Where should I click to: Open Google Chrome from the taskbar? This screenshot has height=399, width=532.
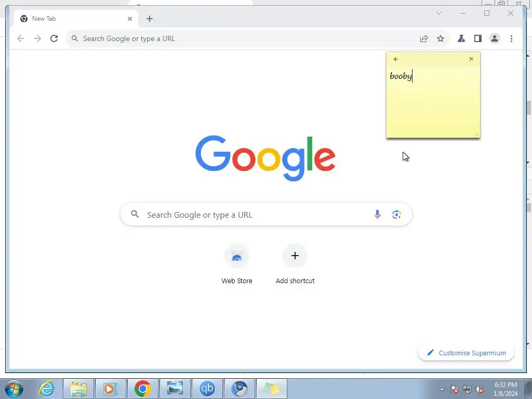click(x=142, y=389)
